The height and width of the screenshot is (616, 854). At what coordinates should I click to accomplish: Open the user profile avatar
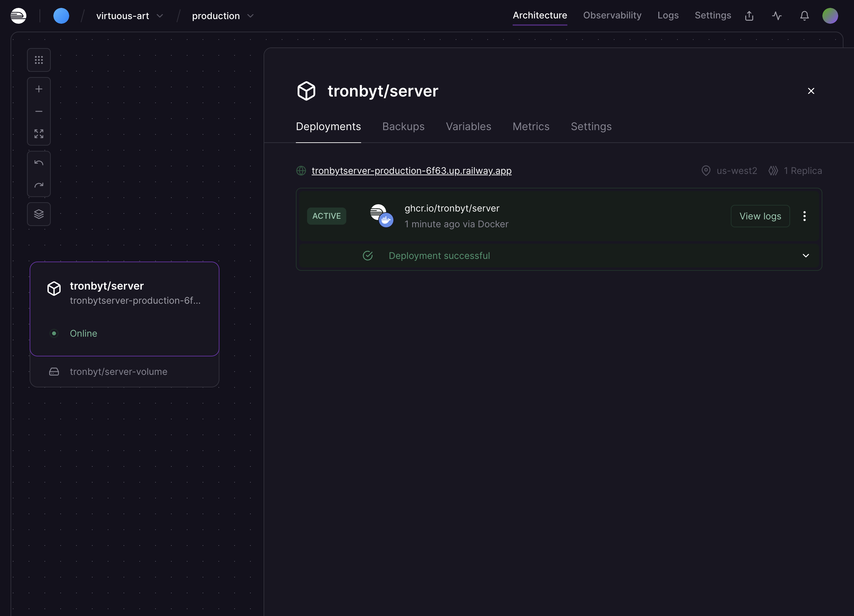830,16
